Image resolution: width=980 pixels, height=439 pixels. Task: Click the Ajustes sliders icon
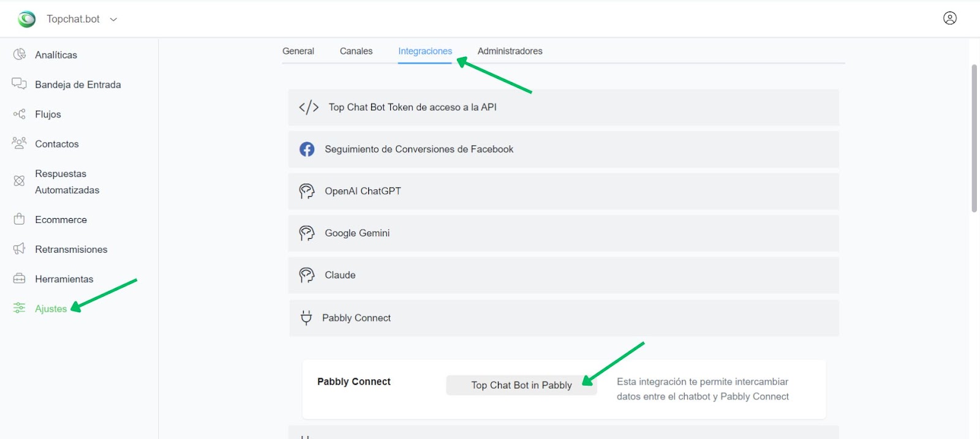pyautogui.click(x=20, y=308)
